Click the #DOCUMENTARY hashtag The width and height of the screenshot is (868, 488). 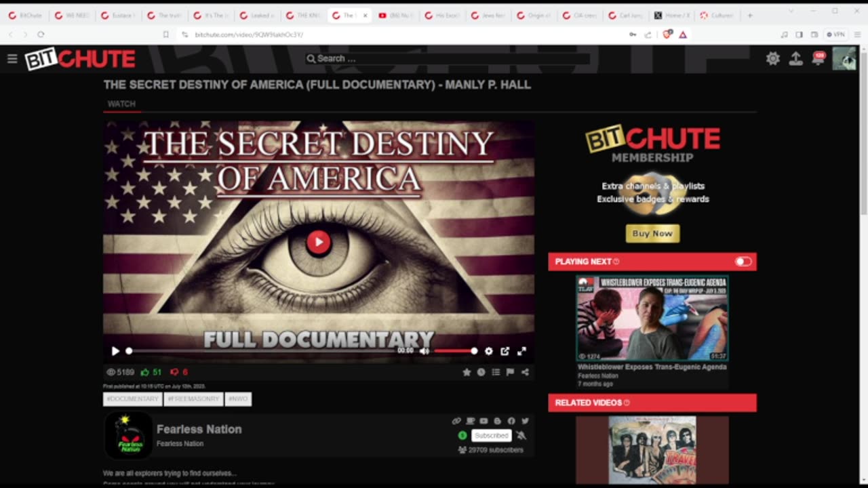point(132,399)
